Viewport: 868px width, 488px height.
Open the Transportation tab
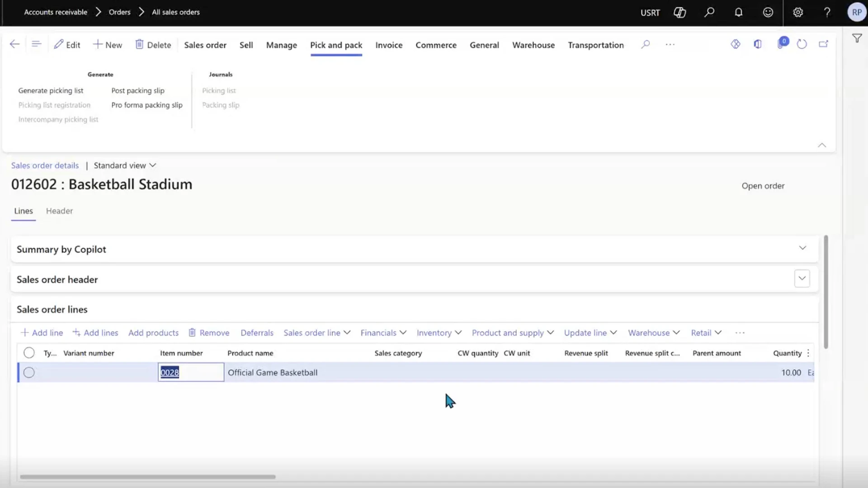(x=595, y=45)
